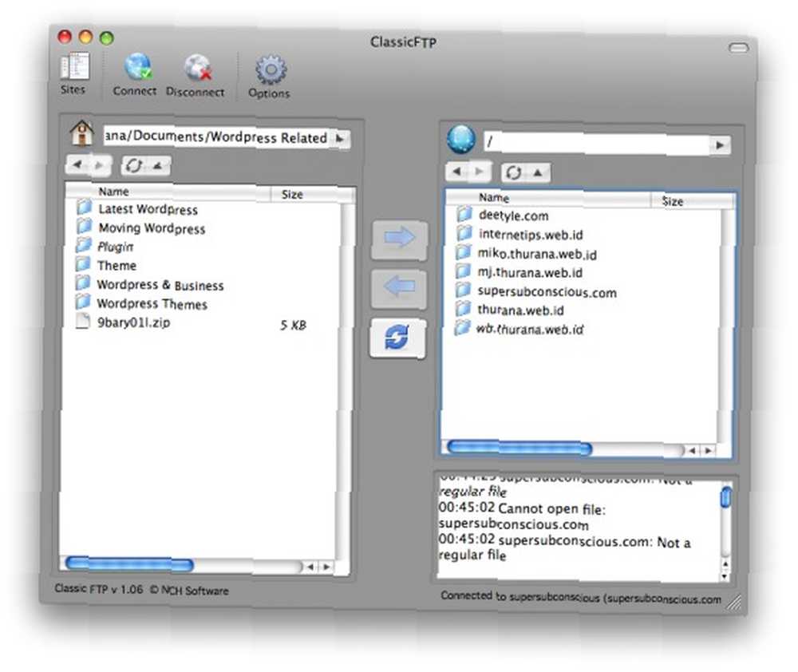
Task: Click remote scrollbar right arrow
Action: [708, 451]
